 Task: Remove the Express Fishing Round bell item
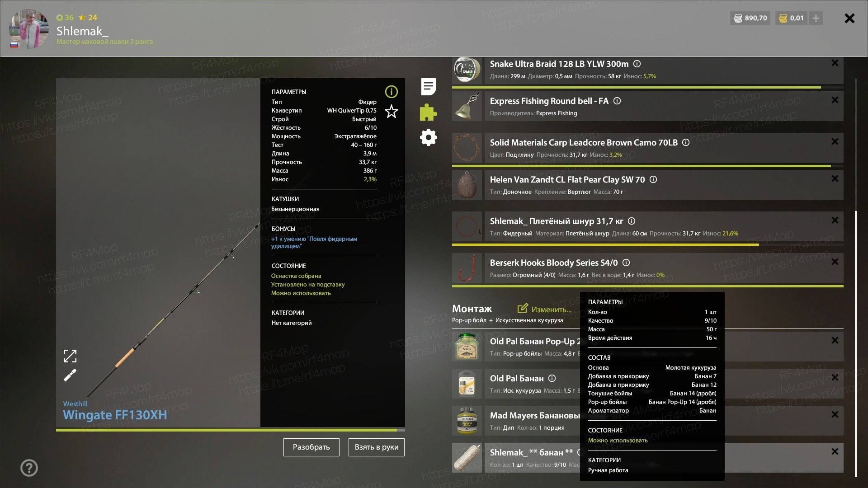(x=835, y=100)
